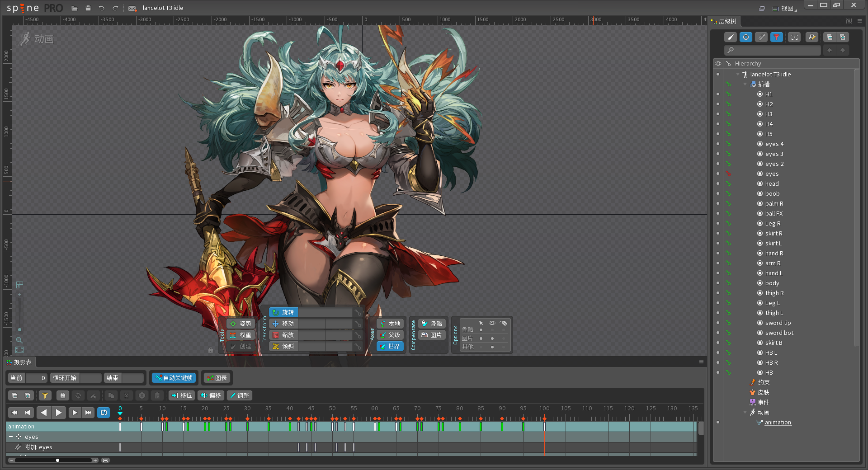Select the 移动 translate tool
This screenshot has height=470, width=868.
click(283, 324)
